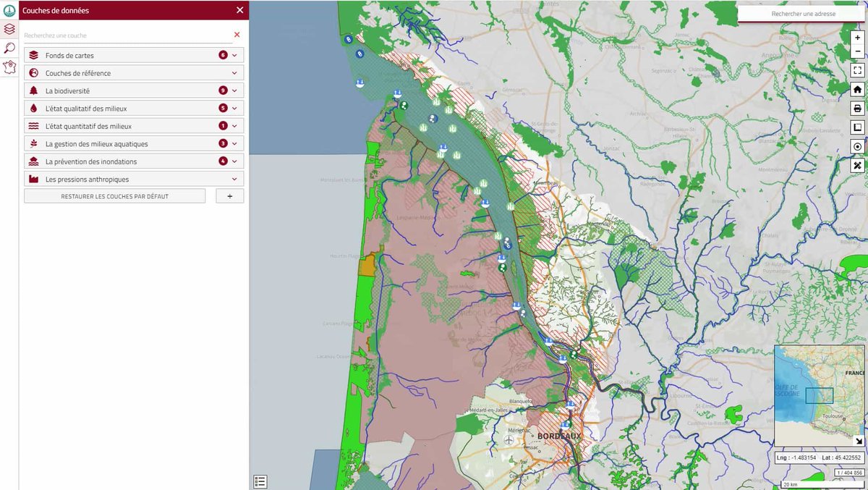
Task: Enter fullscreen mode via toolbar icon
Action: click(x=857, y=69)
